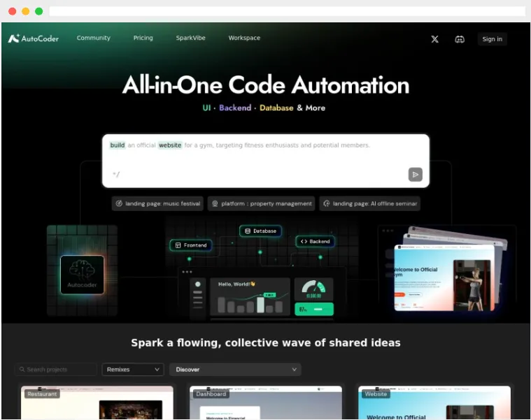Click the Autocoder brain tile icon
Image resolution: width=531 pixels, height=420 pixels.
pos(83,274)
